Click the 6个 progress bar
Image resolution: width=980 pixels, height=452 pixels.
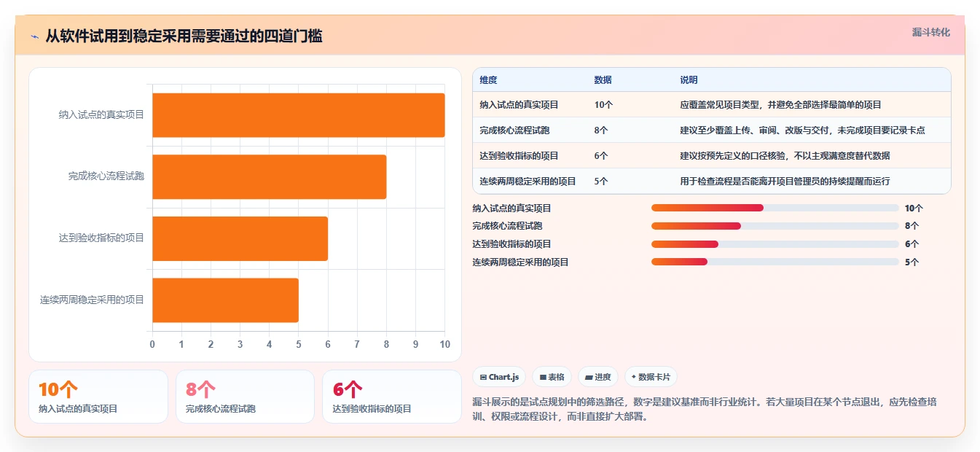775,244
